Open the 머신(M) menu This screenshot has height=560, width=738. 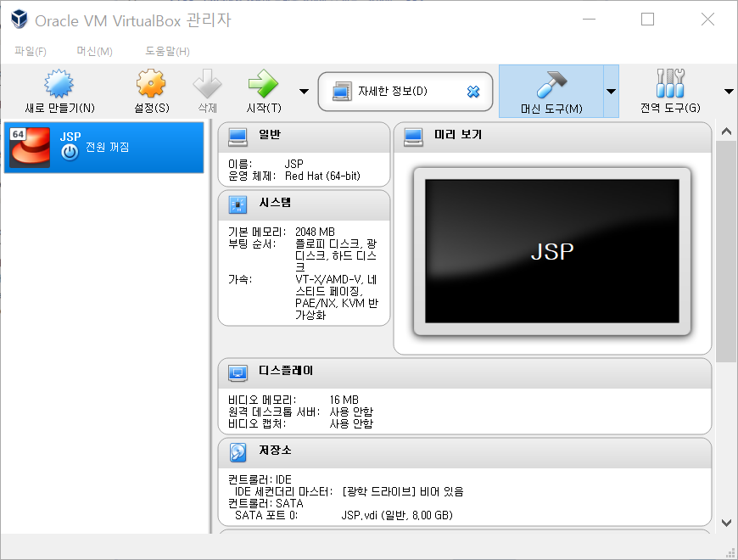[95, 51]
